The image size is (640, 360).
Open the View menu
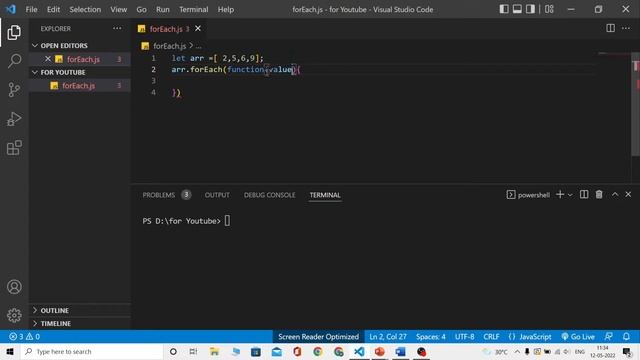click(118, 9)
